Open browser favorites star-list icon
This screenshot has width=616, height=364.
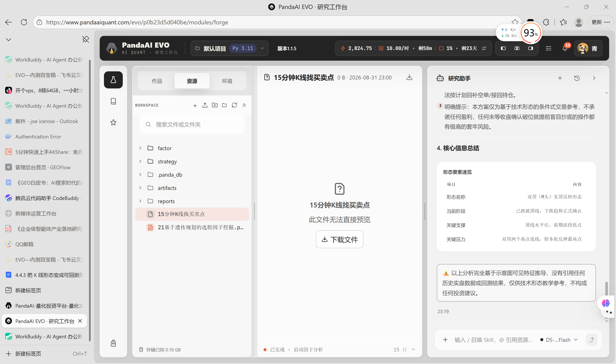click(563, 22)
